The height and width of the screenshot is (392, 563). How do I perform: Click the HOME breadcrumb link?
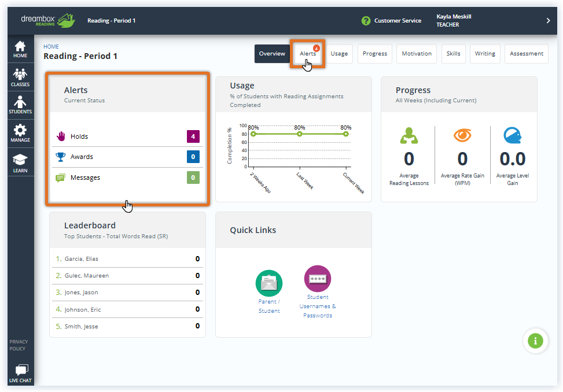(51, 46)
